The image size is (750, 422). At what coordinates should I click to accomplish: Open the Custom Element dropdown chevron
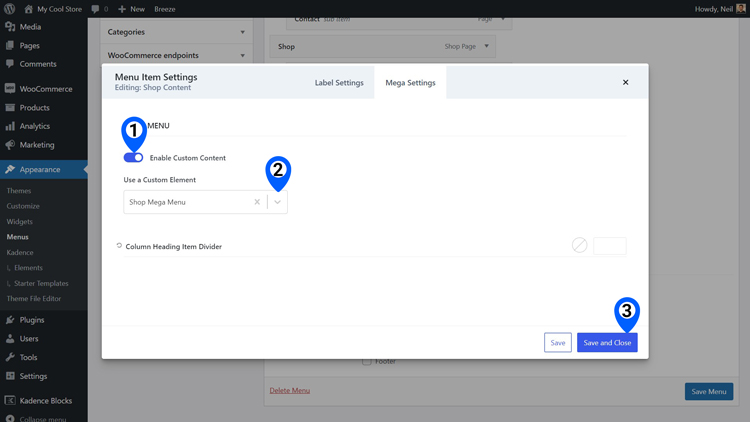click(277, 202)
